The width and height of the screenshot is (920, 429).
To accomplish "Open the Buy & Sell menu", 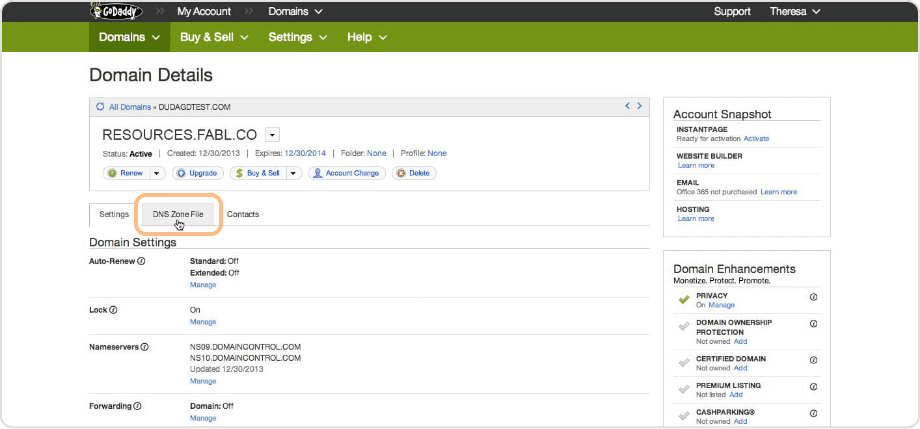I will pyautogui.click(x=214, y=37).
